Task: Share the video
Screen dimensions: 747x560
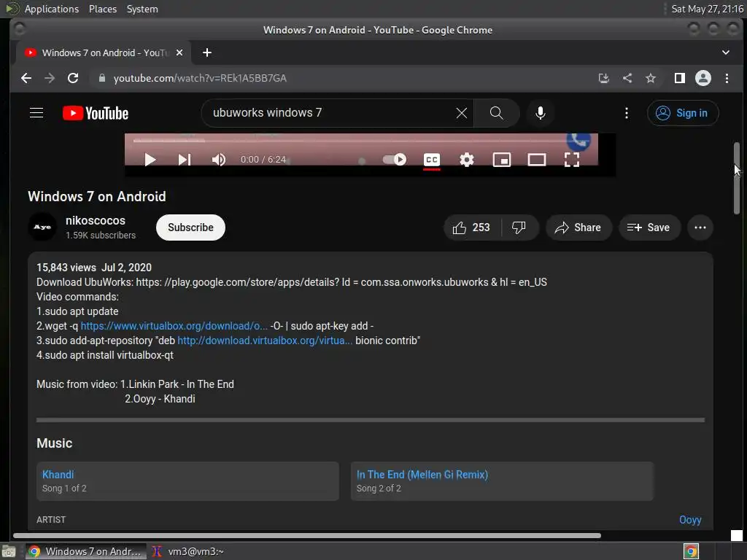Action: 578,227
